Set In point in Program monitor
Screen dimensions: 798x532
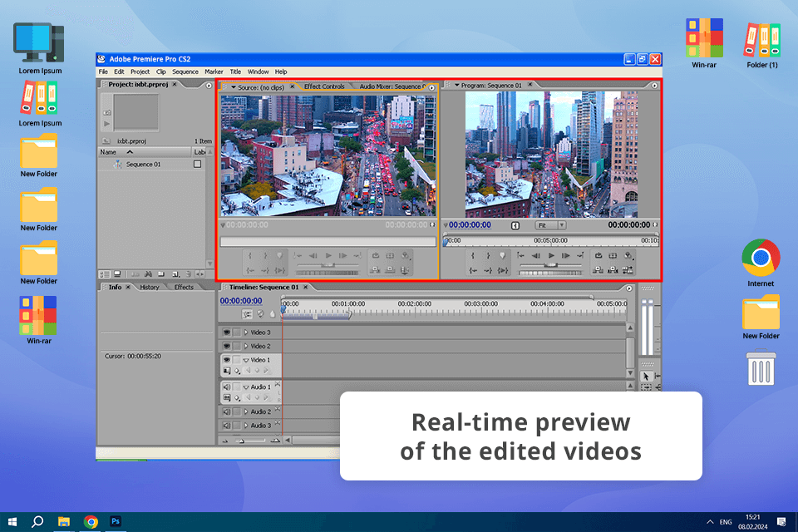tap(473, 255)
